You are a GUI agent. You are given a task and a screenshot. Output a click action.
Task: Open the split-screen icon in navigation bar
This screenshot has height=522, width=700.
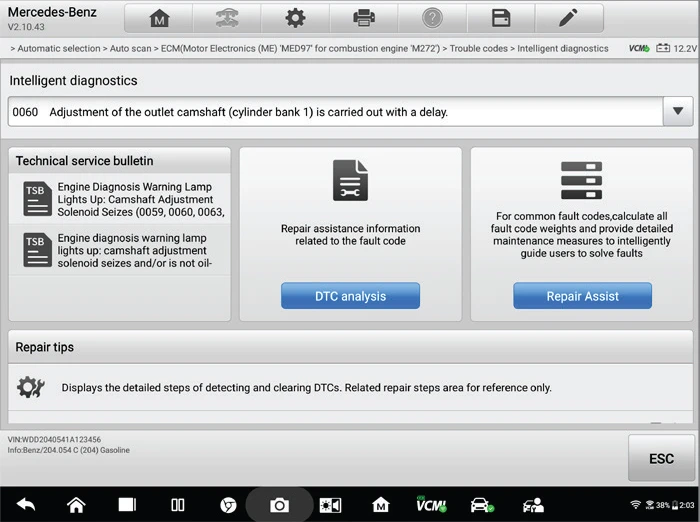[178, 505]
